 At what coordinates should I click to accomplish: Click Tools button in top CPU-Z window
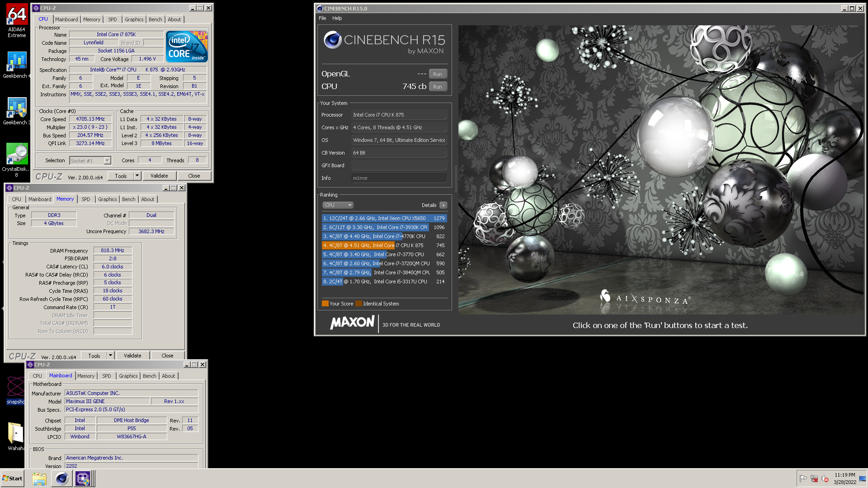[121, 176]
